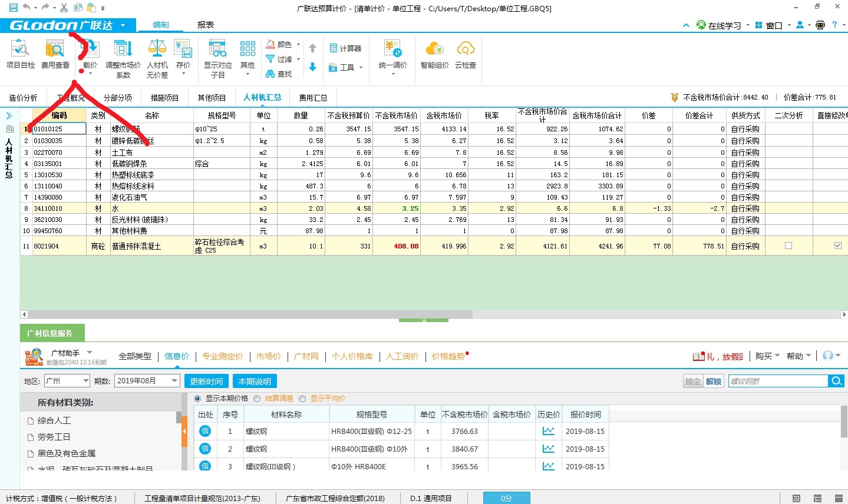
Task: Click 更新时间 button
Action: 206,381
